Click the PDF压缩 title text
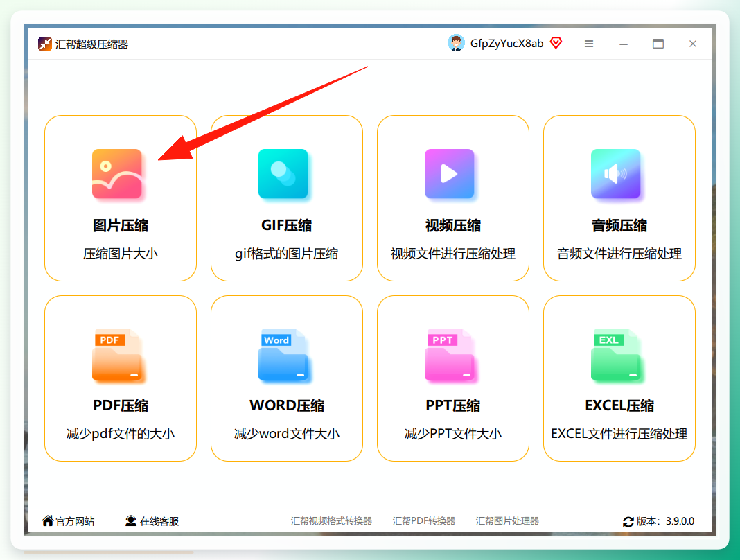 [121, 405]
